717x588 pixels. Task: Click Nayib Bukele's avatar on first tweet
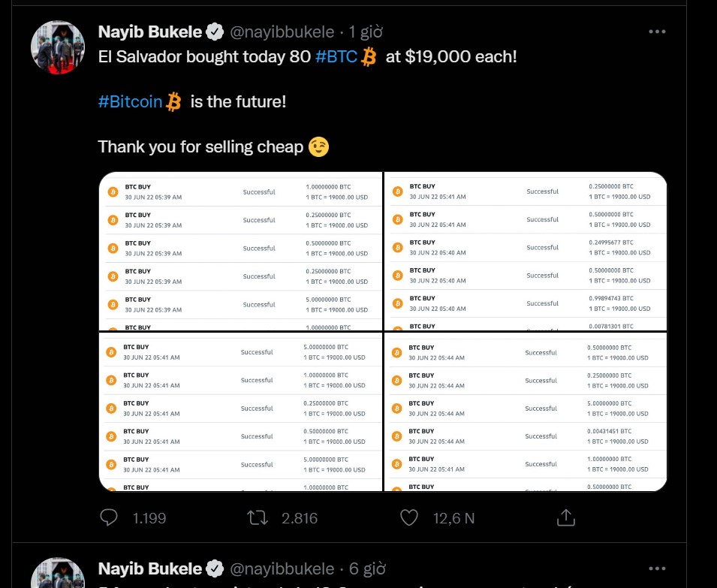(58, 47)
